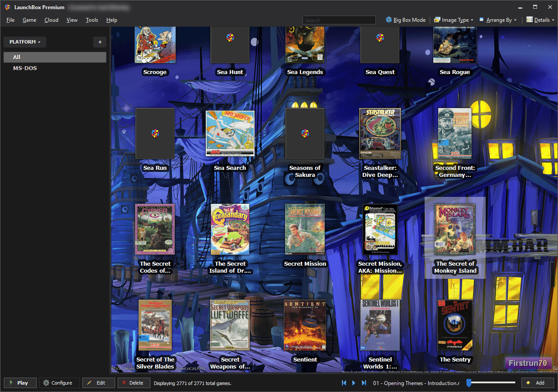
Task: Expand the Arrange By dropdown
Action: tap(497, 20)
